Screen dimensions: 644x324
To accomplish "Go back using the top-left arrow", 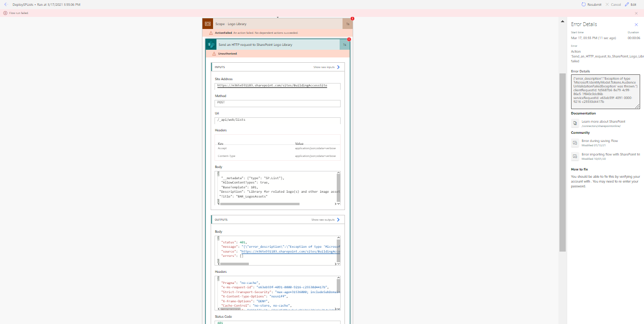I will (5, 4).
